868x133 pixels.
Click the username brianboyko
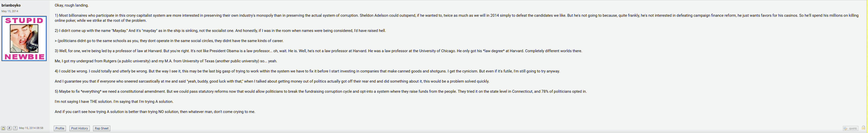tap(11, 5)
